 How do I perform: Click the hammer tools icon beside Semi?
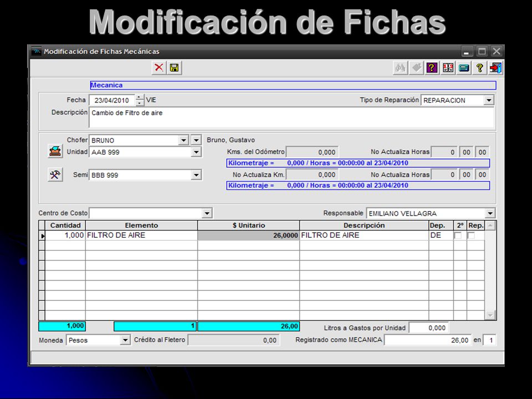[x=55, y=175]
